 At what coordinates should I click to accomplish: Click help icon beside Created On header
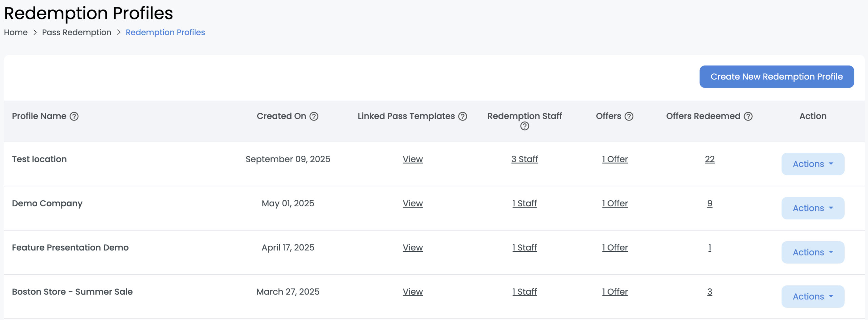(314, 116)
